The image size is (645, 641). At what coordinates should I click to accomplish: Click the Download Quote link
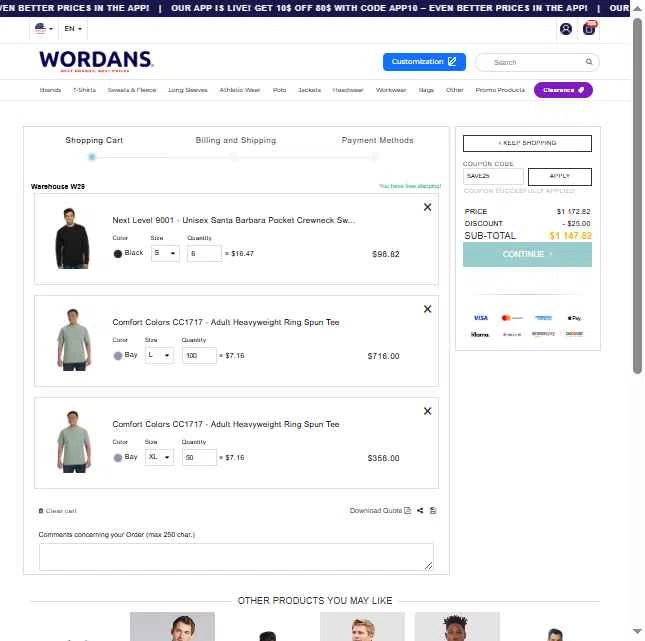pyautogui.click(x=380, y=511)
